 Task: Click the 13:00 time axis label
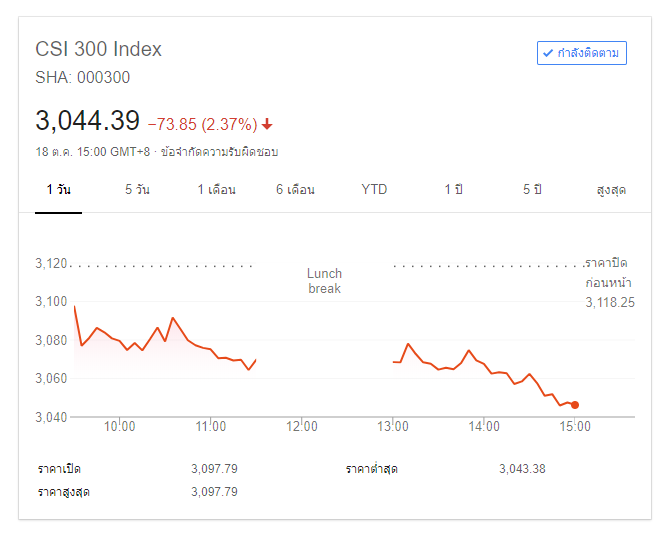pyautogui.click(x=393, y=426)
